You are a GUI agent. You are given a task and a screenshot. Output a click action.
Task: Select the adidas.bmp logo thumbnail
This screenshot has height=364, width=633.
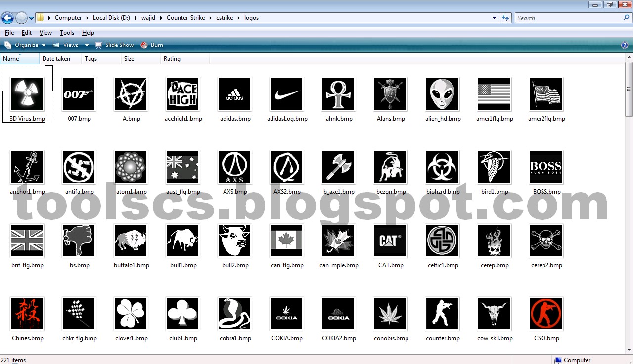click(x=234, y=94)
